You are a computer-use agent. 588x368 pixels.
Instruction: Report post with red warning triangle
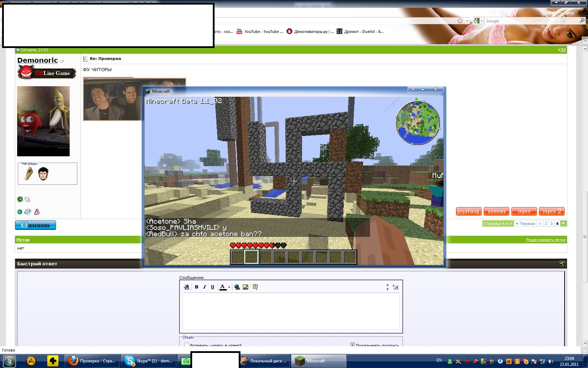(37, 212)
